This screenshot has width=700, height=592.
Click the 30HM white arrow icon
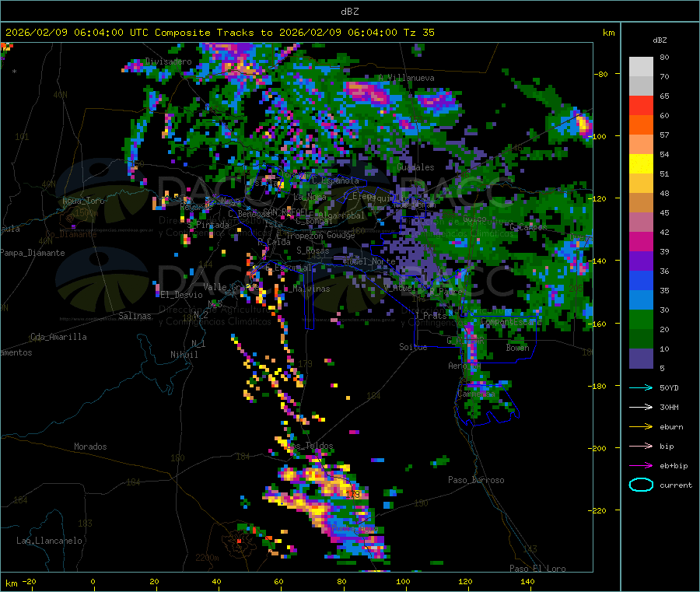point(641,407)
